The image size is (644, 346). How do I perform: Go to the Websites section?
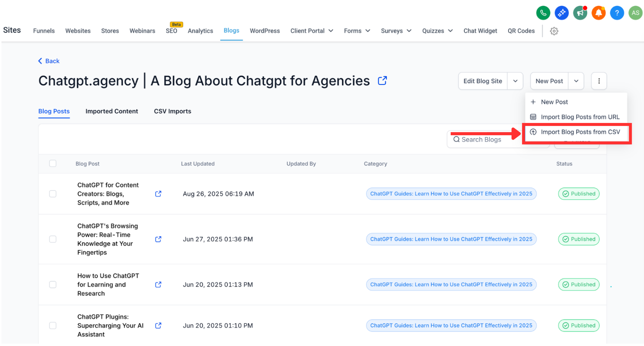78,31
